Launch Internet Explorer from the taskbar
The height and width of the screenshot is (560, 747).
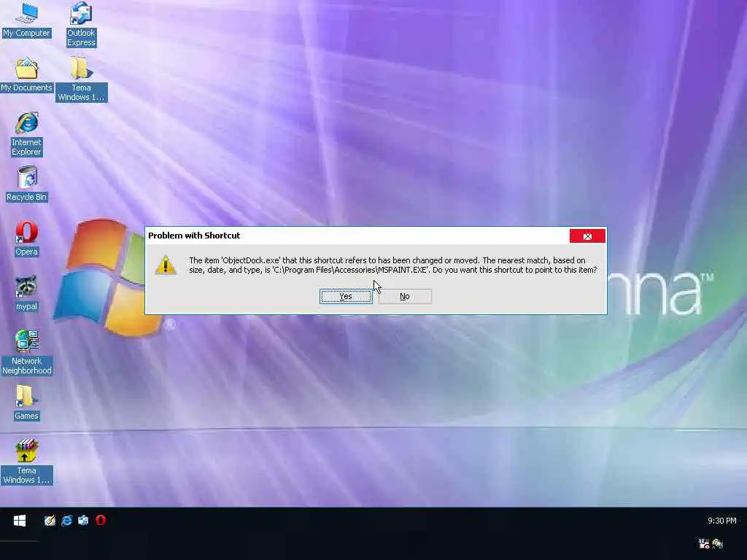tap(66, 521)
